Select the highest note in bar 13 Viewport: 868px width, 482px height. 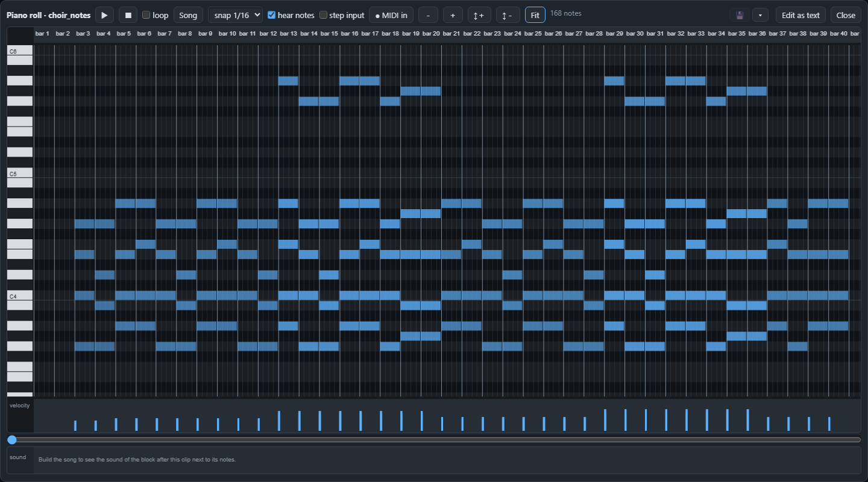288,81
